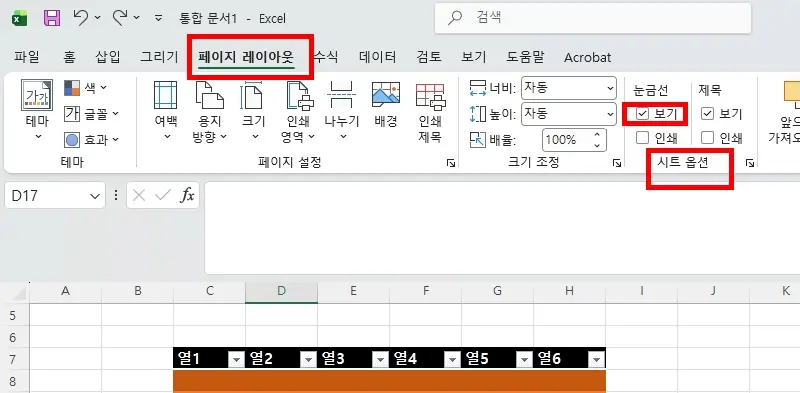Select column header A
The height and width of the screenshot is (393, 800).
pyautogui.click(x=65, y=291)
